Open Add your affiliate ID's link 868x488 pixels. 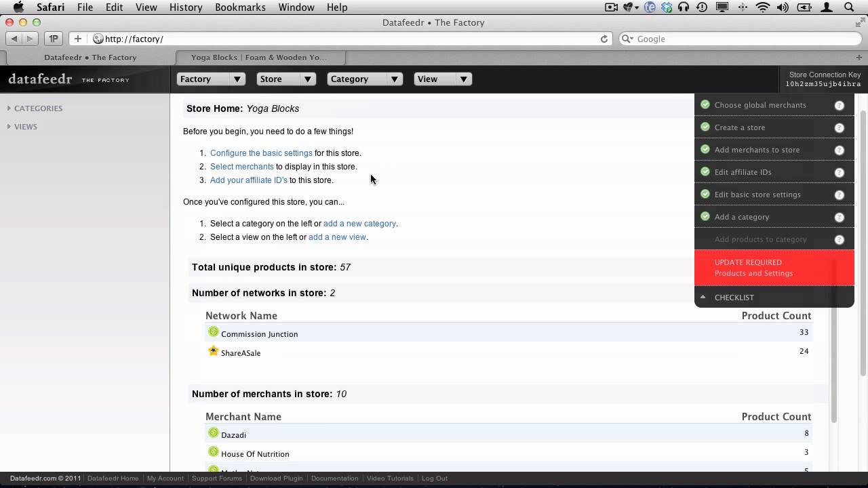(249, 180)
